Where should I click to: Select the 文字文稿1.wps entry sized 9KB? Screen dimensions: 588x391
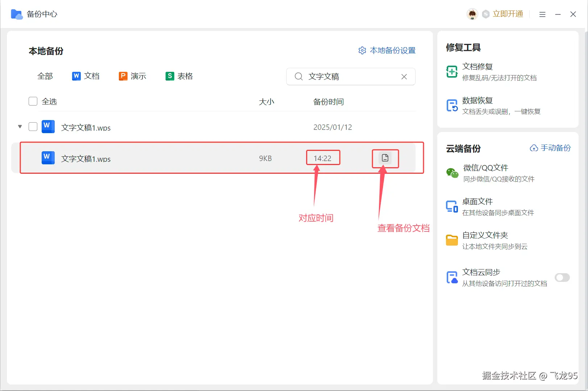point(86,159)
